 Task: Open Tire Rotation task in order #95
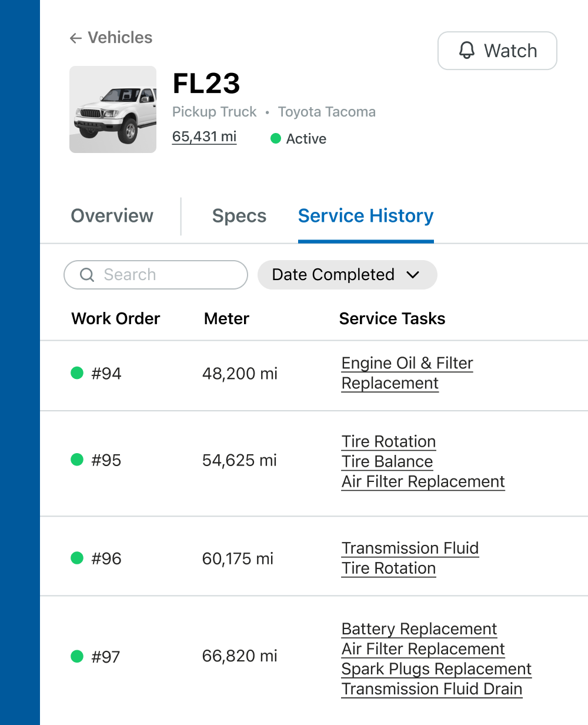(x=389, y=442)
